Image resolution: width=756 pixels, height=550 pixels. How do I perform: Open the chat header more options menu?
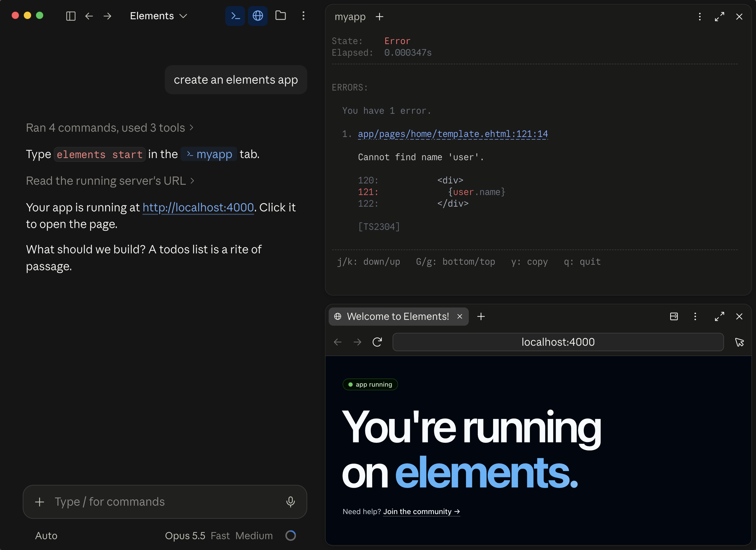coord(303,16)
